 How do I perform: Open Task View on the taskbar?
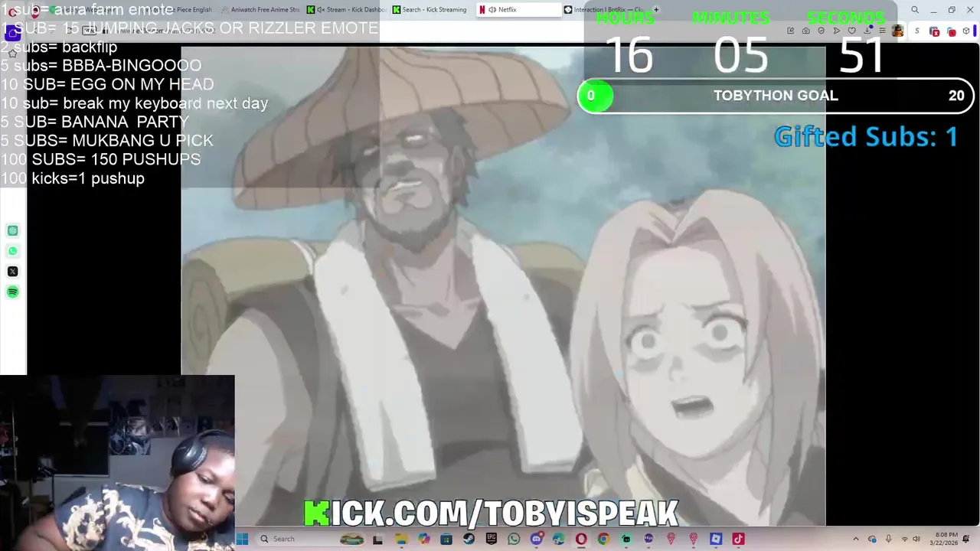(x=377, y=540)
